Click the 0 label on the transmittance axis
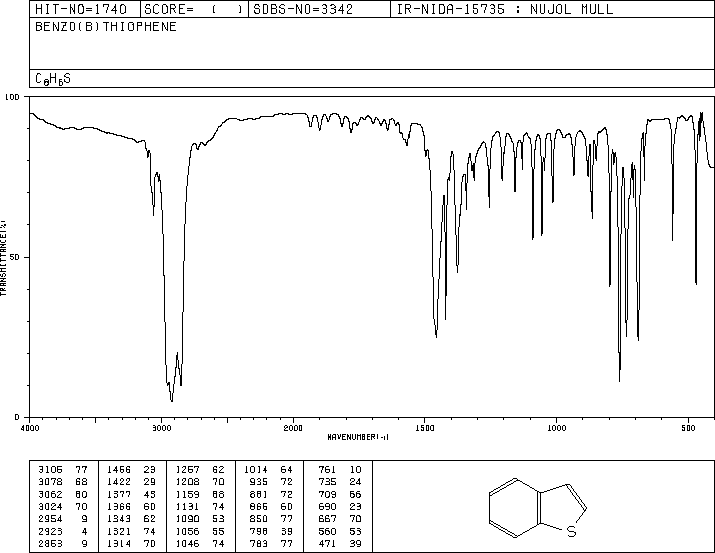715x553 pixels. pyautogui.click(x=17, y=417)
